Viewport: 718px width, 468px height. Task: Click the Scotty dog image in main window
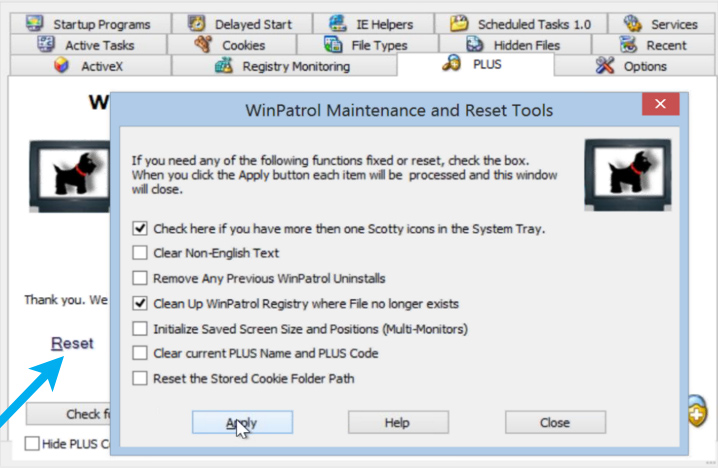(x=70, y=176)
